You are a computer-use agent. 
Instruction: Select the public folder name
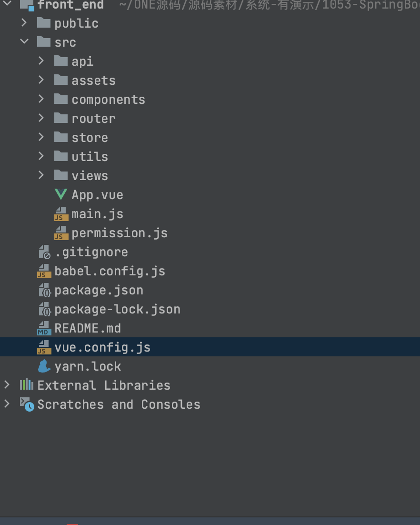point(76,23)
